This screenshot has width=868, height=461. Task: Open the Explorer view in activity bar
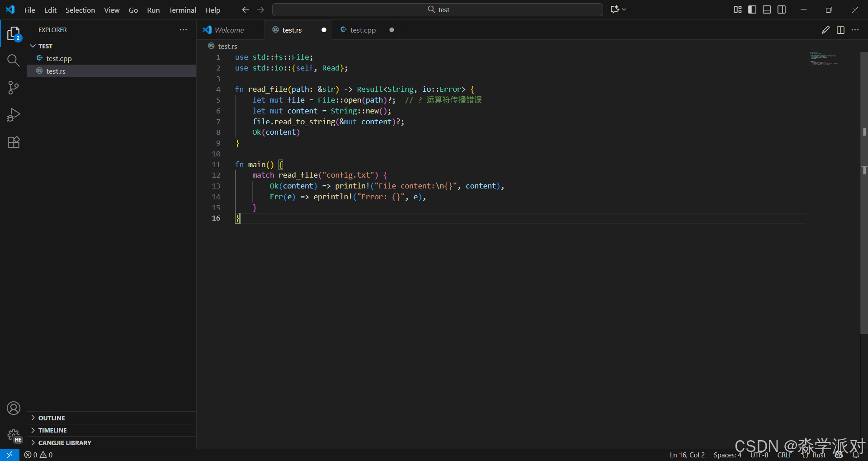[14, 33]
